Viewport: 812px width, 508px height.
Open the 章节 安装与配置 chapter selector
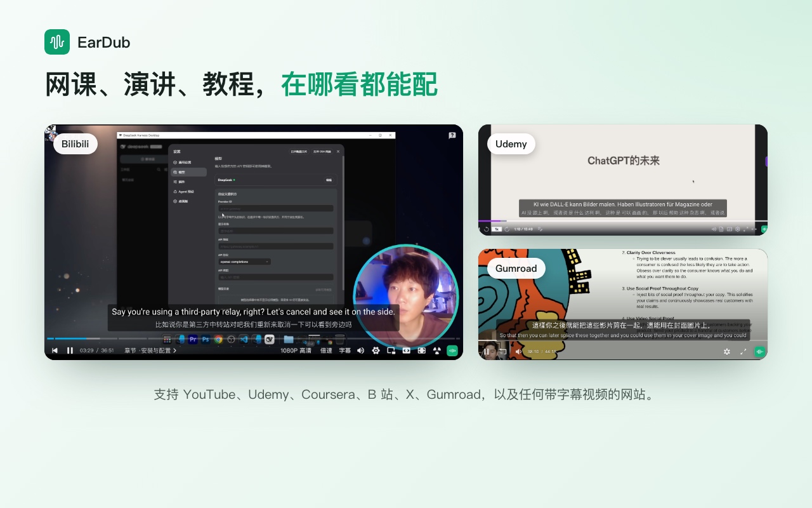pos(150,351)
